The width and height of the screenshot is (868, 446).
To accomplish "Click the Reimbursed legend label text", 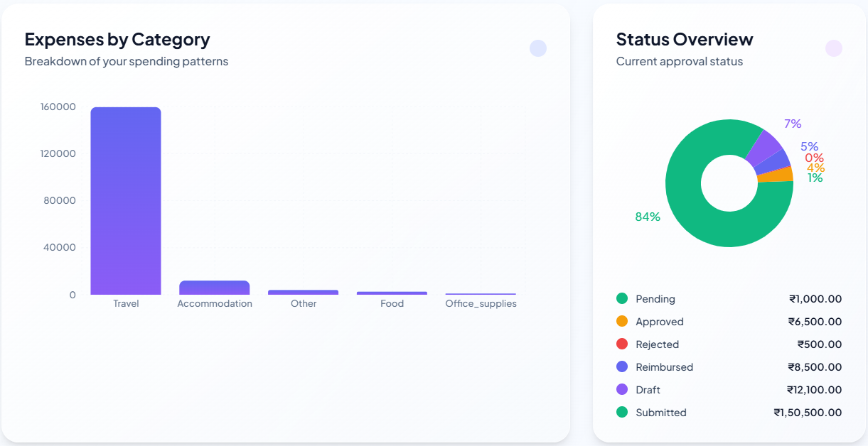I will 664,367.
